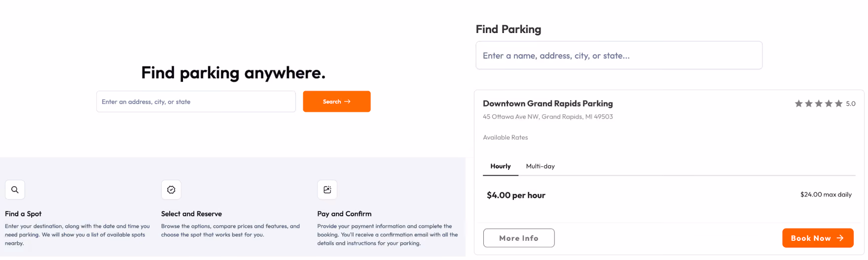Screen dimensions: 868x260
Task: Click the $4.00 per hour rate
Action: tap(516, 195)
